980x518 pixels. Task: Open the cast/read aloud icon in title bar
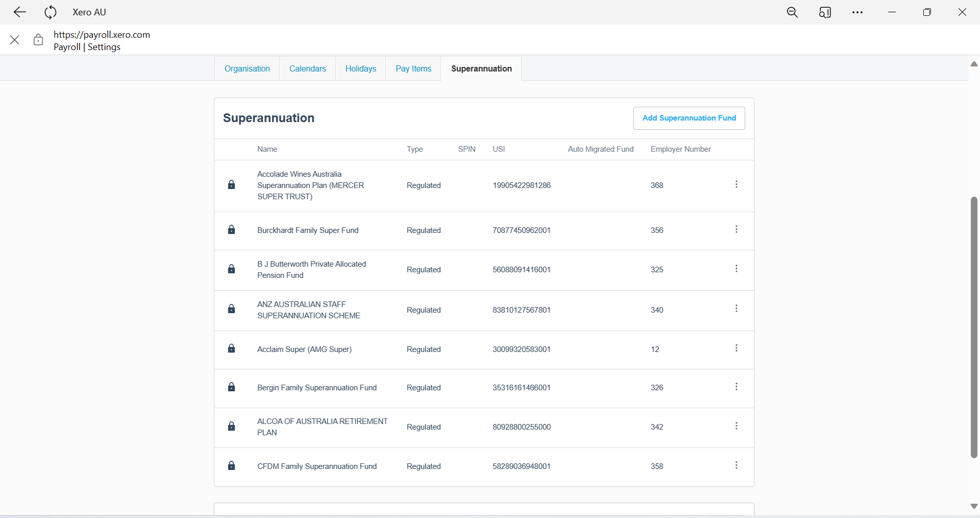tap(825, 12)
